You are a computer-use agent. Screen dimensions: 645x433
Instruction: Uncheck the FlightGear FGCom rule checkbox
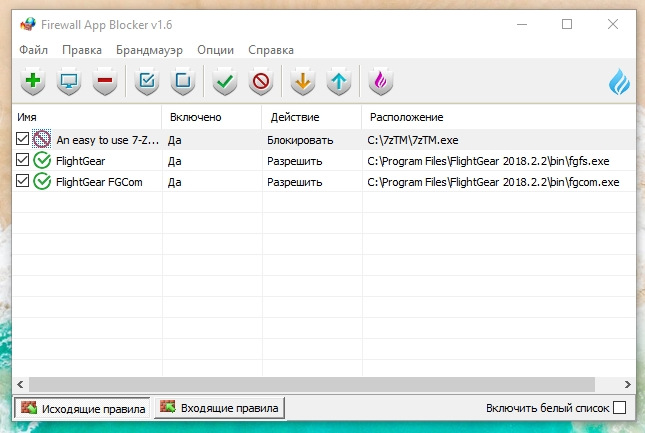click(x=22, y=181)
